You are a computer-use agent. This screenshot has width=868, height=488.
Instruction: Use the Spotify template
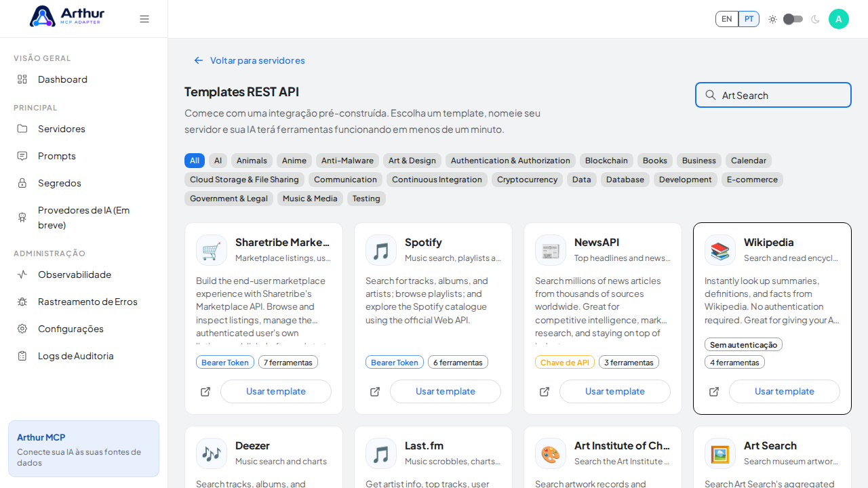pos(446,392)
